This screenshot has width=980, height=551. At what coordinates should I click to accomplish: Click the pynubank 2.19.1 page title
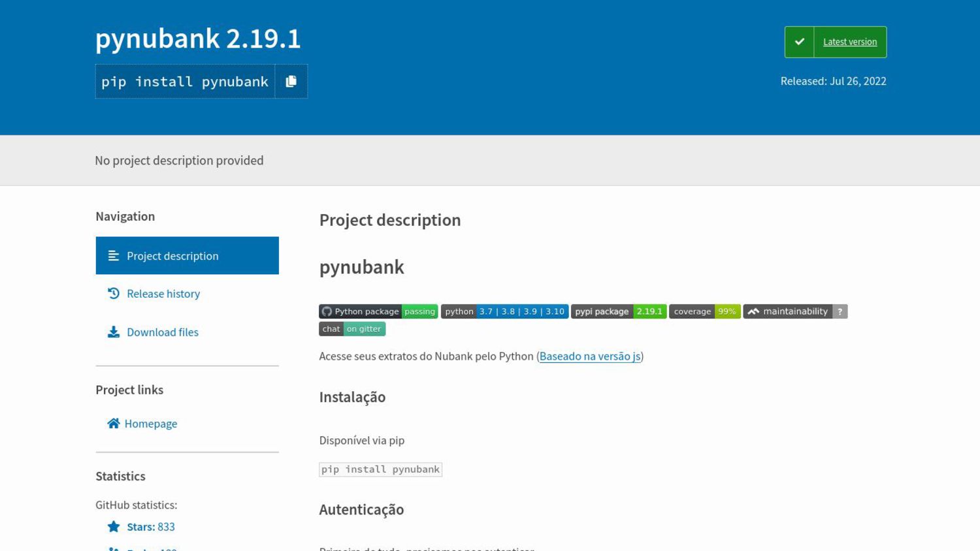pyautogui.click(x=198, y=39)
